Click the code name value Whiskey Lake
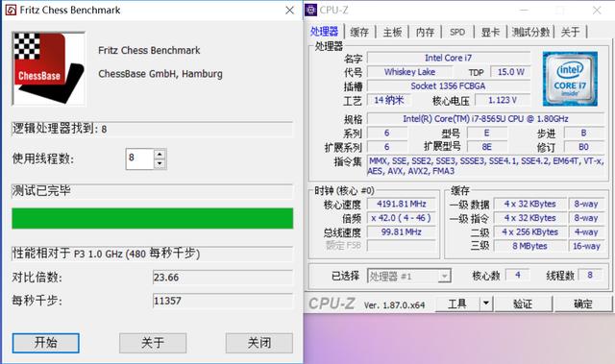The width and height of the screenshot is (615, 364). coord(409,72)
